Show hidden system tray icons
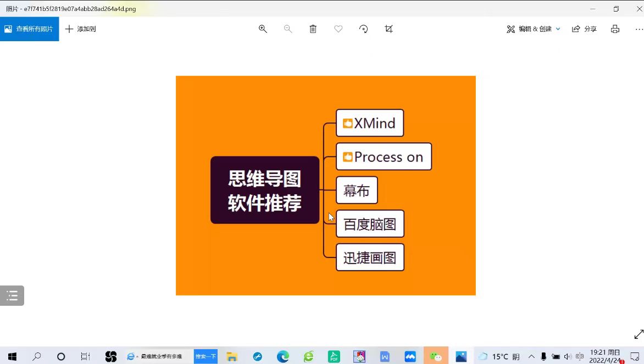 tap(531, 357)
